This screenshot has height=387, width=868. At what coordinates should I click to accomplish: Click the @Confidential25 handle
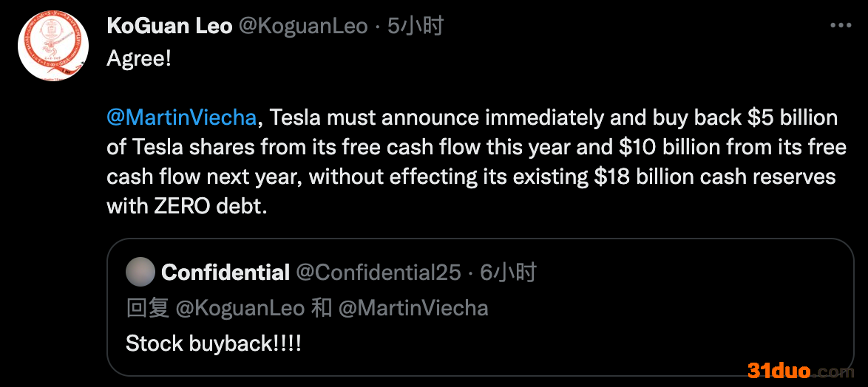point(378,273)
